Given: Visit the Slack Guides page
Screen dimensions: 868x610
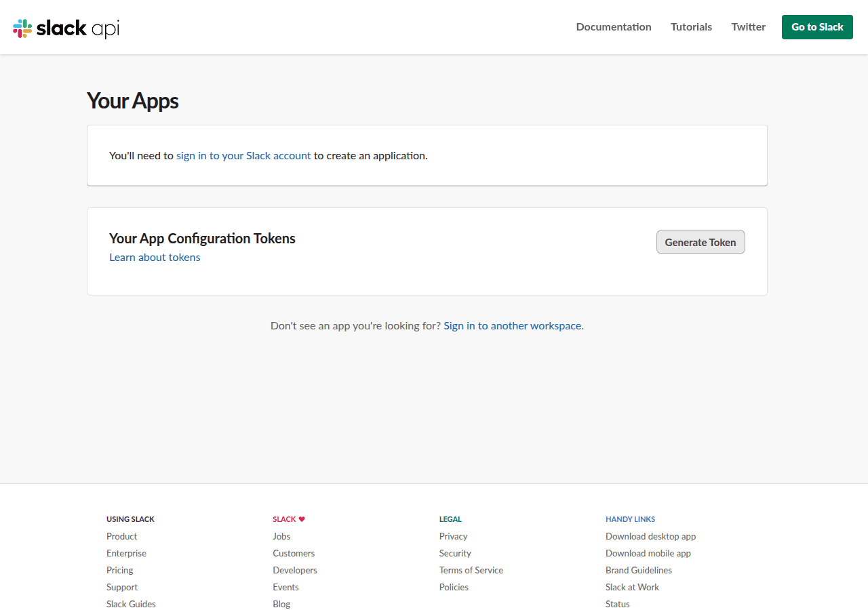Looking at the screenshot, I should (x=131, y=604).
